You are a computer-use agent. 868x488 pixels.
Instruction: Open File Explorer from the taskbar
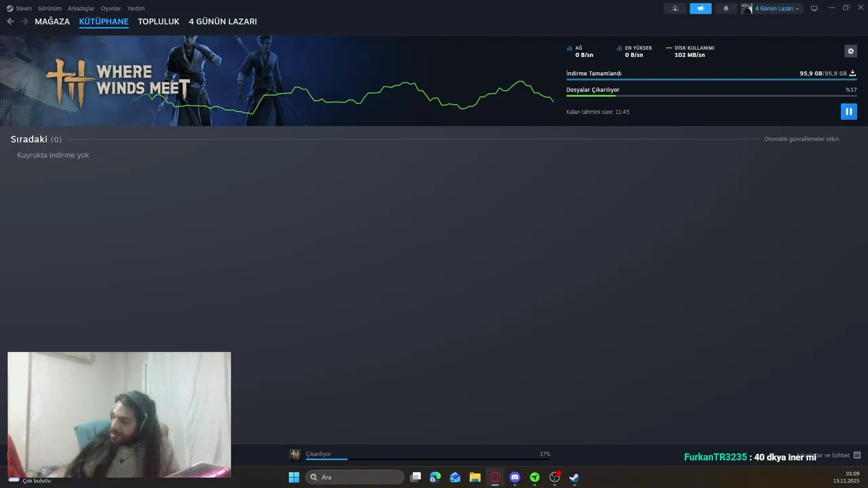(x=475, y=477)
